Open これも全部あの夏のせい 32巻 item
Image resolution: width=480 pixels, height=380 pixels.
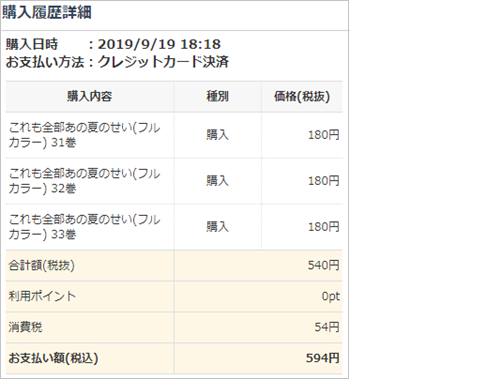[84, 181]
